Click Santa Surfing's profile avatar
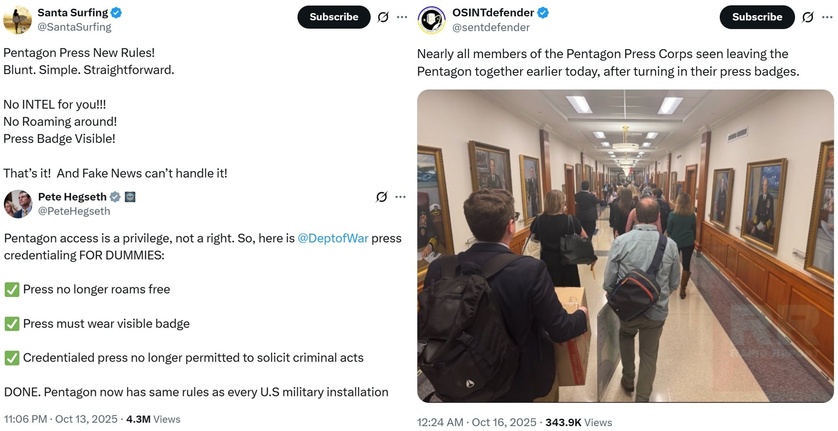 [x=17, y=19]
